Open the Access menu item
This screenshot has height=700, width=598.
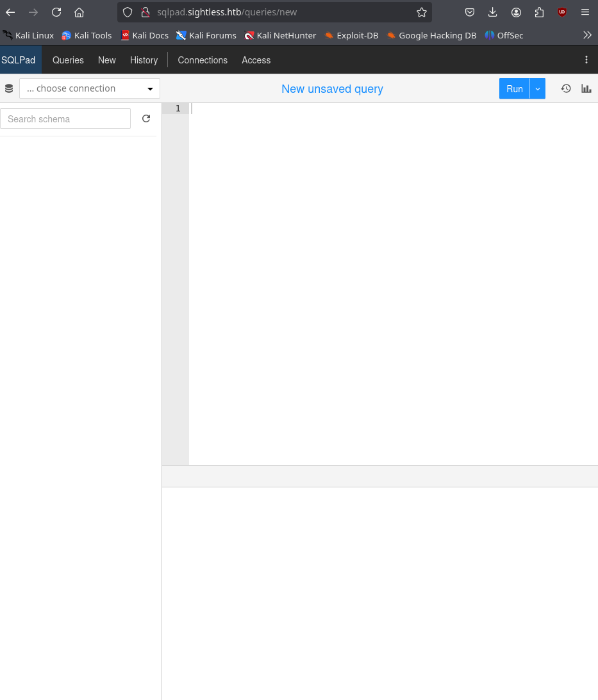tap(256, 60)
